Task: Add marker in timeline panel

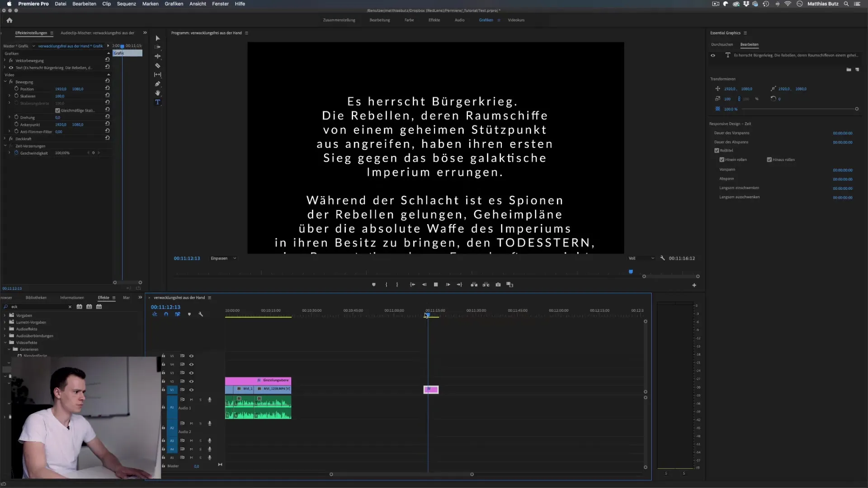Action: click(x=189, y=314)
